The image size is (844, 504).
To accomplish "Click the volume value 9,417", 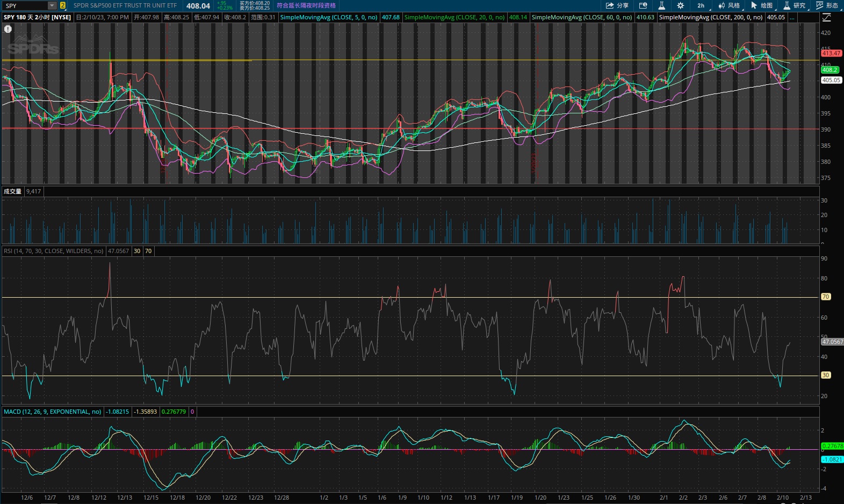I will tap(33, 191).
